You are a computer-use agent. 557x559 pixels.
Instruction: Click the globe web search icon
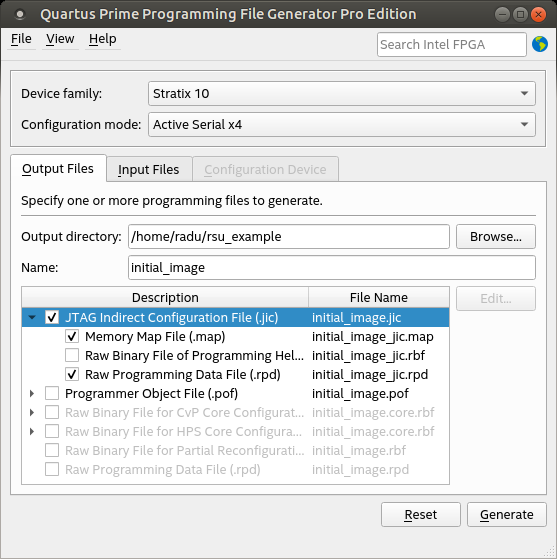click(x=540, y=44)
